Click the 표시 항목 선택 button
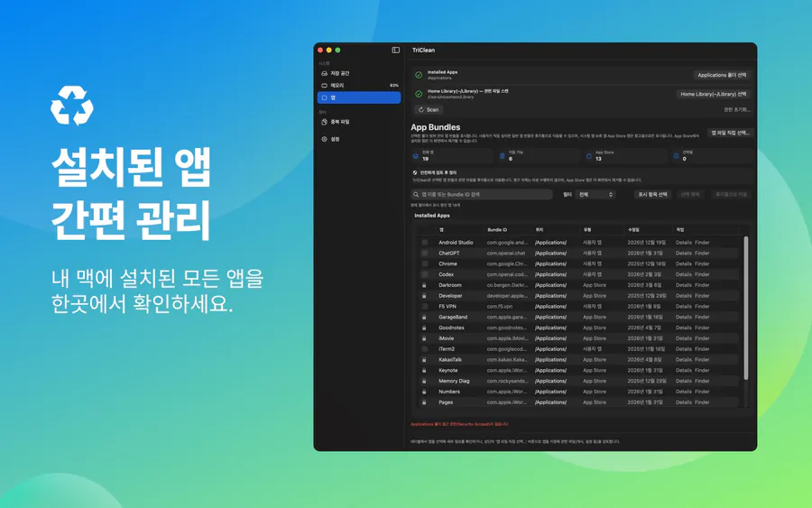Image resolution: width=812 pixels, height=508 pixels. (x=652, y=194)
